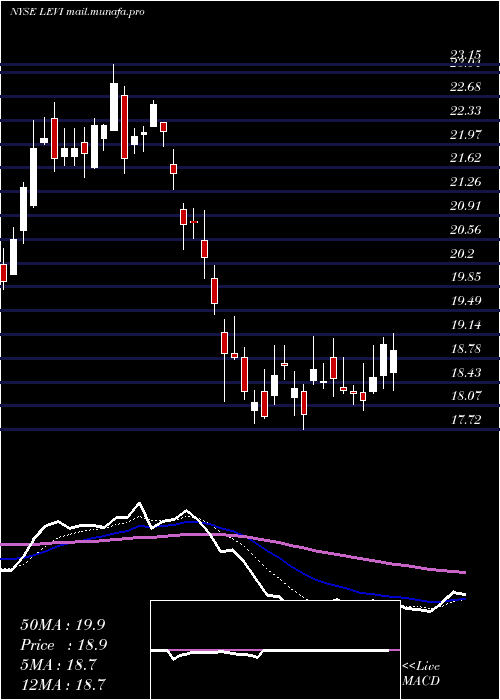Click the 22.33 price axis label
Viewport: 500px width, 700px height.
point(466,110)
